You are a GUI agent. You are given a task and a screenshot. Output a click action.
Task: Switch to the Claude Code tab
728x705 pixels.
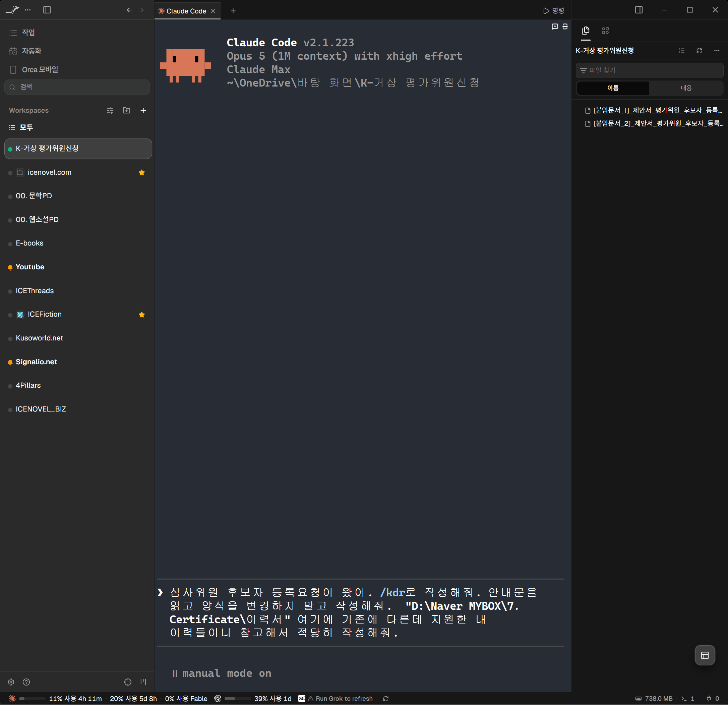click(x=186, y=11)
